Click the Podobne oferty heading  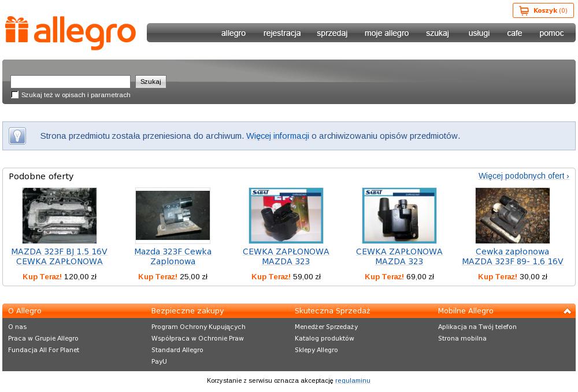41,176
